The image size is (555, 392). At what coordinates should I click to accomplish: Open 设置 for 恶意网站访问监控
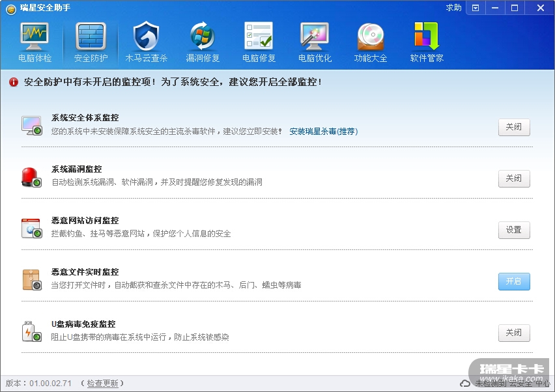point(514,230)
